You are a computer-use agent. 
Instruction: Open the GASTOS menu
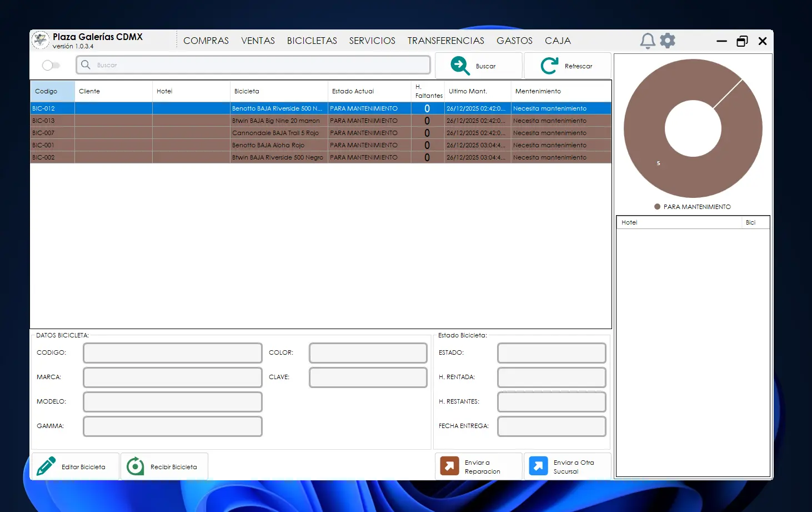pos(514,41)
